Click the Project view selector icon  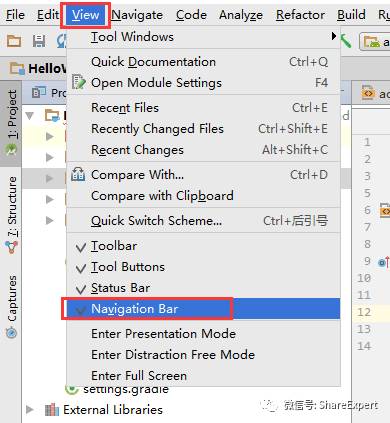click(39, 92)
